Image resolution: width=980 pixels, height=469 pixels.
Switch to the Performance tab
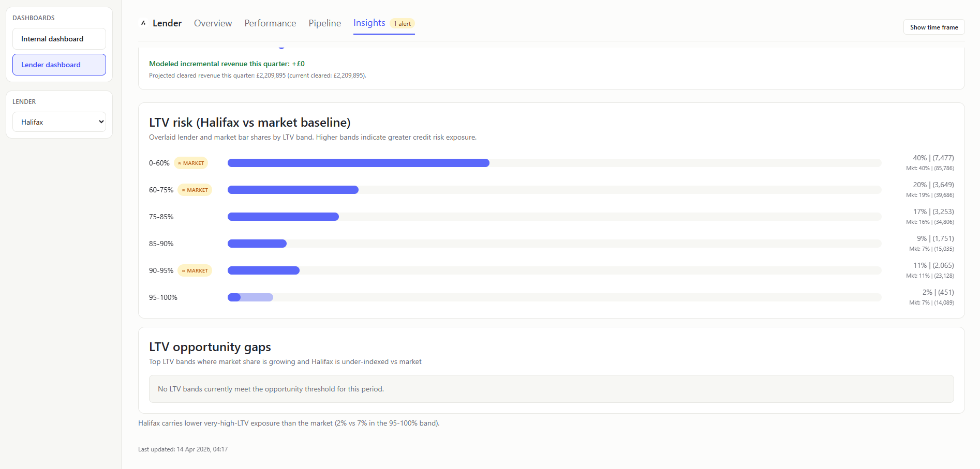tap(270, 23)
